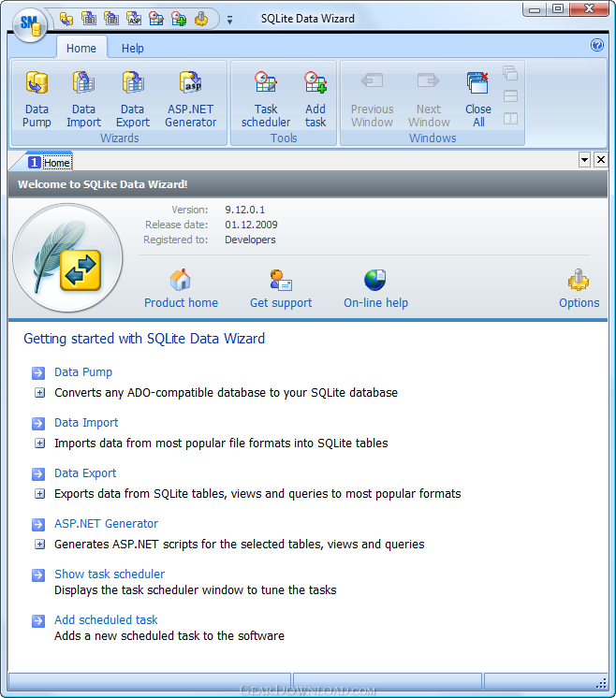The height and width of the screenshot is (698, 616).
Task: Launch Data Pump wizard from ribbon
Action: (x=37, y=100)
